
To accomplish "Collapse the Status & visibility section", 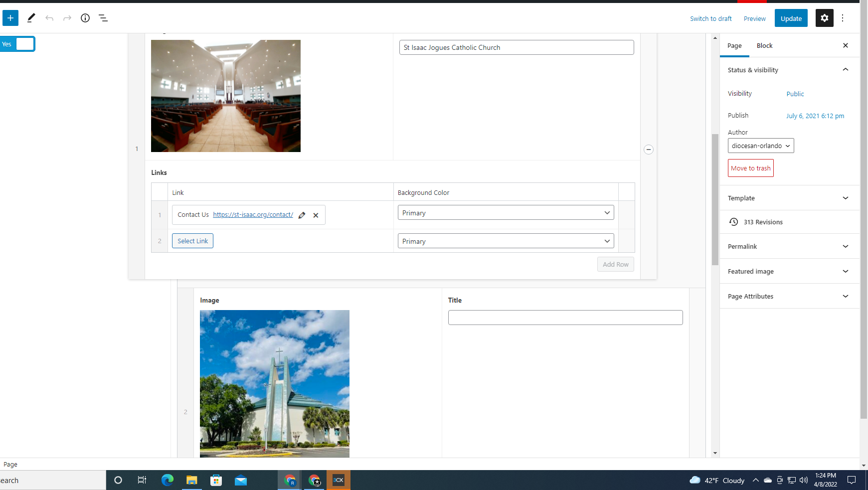I will coord(845,70).
